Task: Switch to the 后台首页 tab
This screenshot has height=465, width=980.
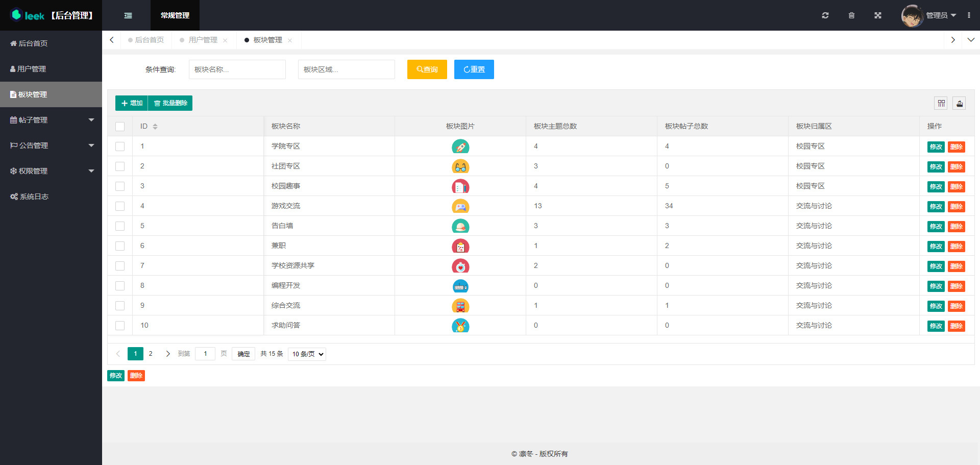Action: click(x=146, y=40)
